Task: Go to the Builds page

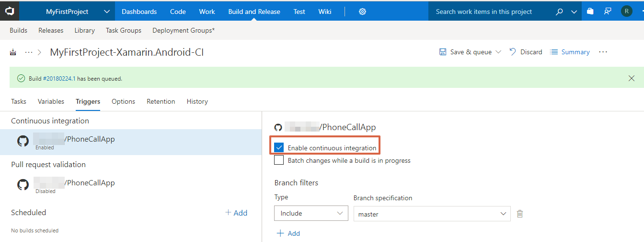Action: 18,30
